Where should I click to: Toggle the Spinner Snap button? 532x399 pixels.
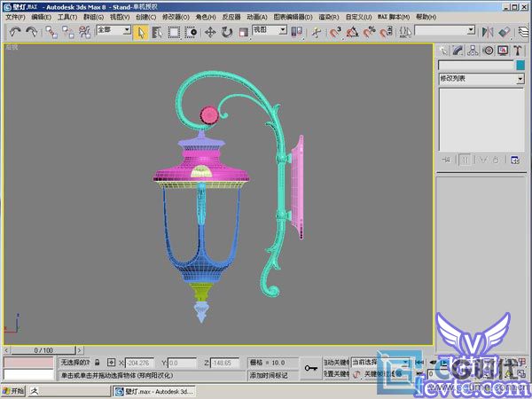[x=386, y=32]
